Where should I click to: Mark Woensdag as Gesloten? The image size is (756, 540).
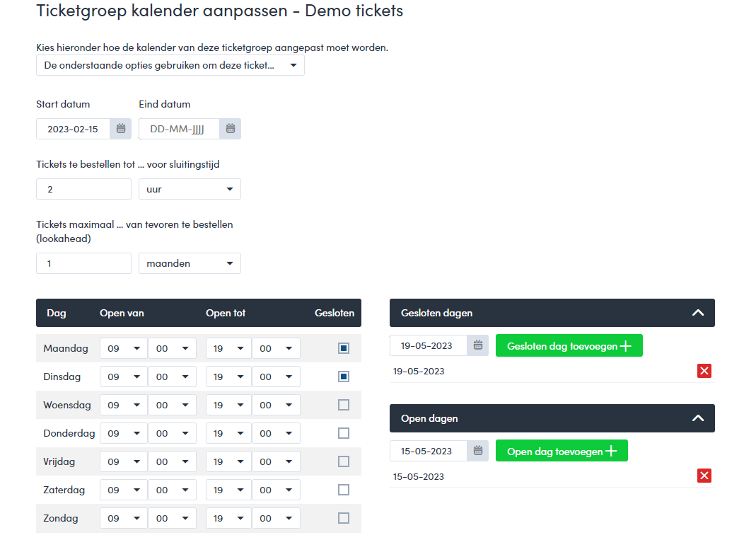[x=344, y=405]
